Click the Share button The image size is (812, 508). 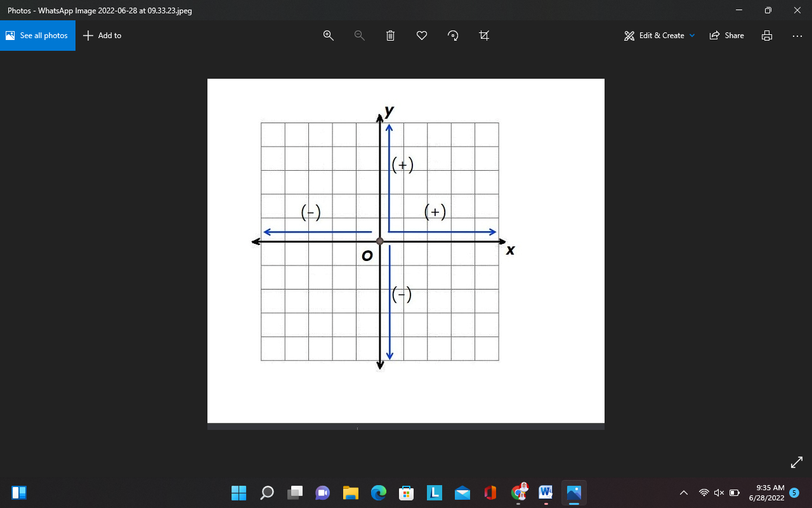[x=727, y=36]
